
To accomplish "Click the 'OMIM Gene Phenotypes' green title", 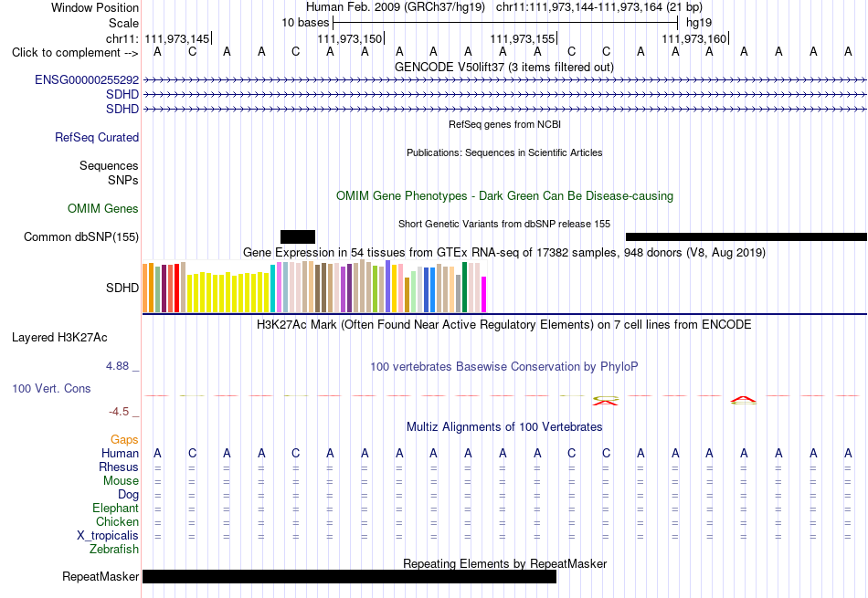I will coord(505,195).
